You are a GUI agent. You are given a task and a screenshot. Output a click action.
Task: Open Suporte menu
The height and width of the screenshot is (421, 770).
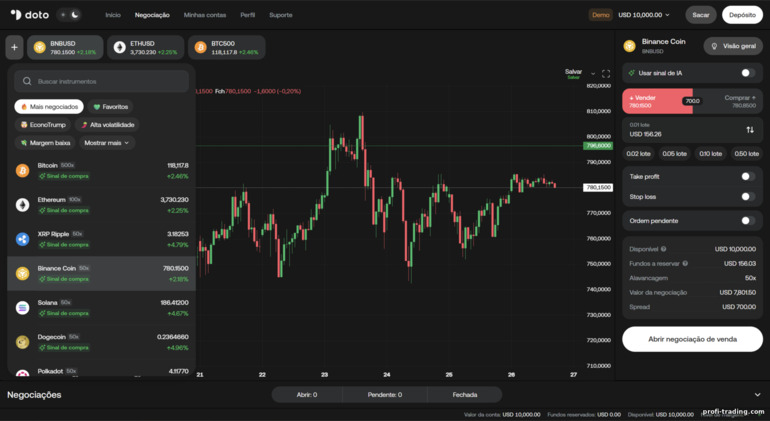(281, 15)
